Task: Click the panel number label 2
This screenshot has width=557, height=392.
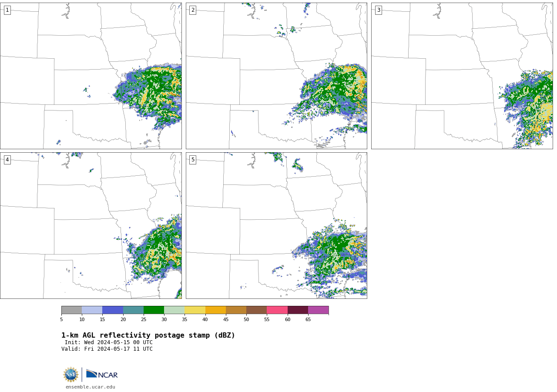Action: click(x=193, y=10)
